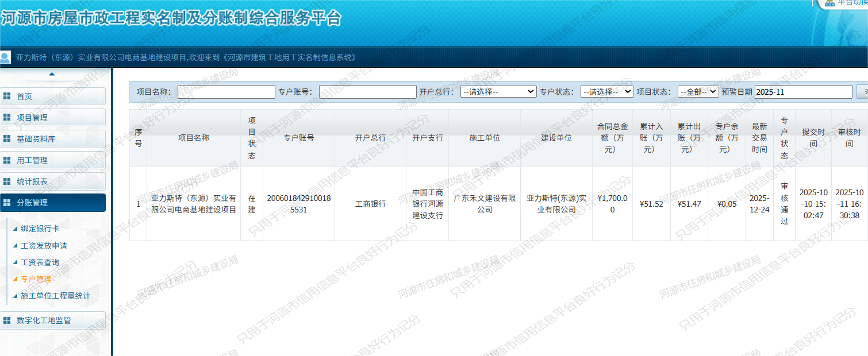Screen dimensions: 868x356
Task: Collapse sidebar using the top up-arrow
Action: tap(52, 74)
